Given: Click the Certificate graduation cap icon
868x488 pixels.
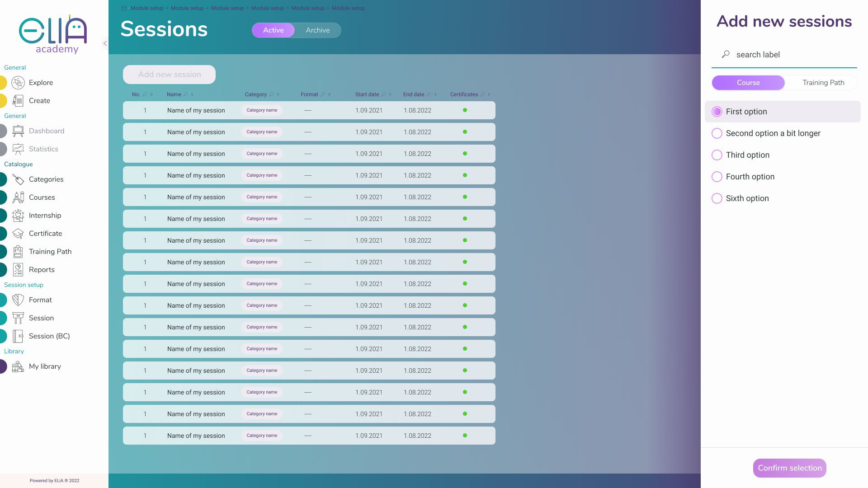Looking at the screenshot, I should click(x=18, y=234).
